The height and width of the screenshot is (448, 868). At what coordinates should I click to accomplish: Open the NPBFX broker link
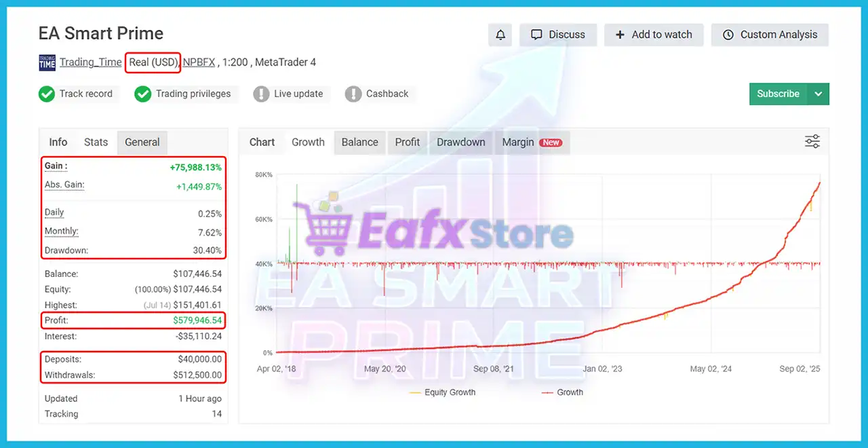pos(199,62)
